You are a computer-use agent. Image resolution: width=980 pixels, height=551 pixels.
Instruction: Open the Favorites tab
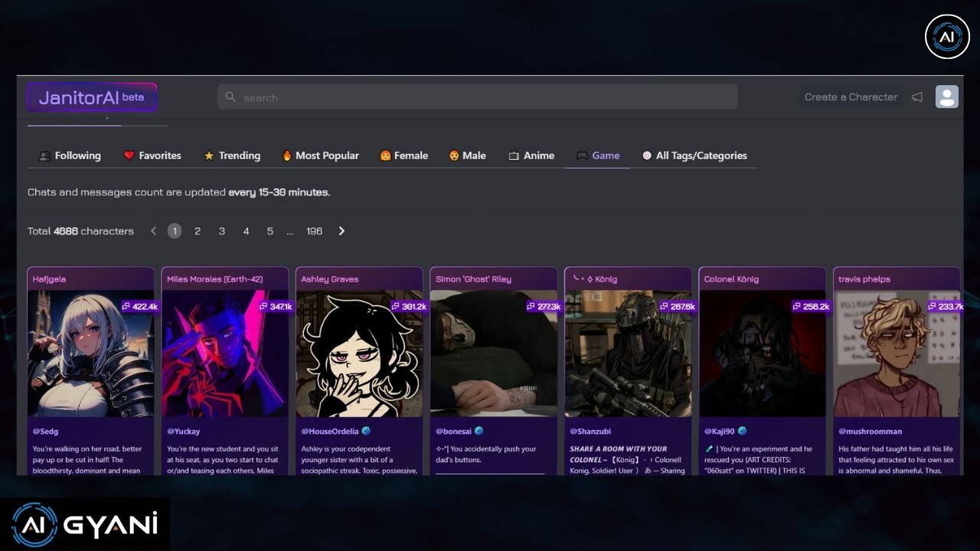[x=152, y=155]
